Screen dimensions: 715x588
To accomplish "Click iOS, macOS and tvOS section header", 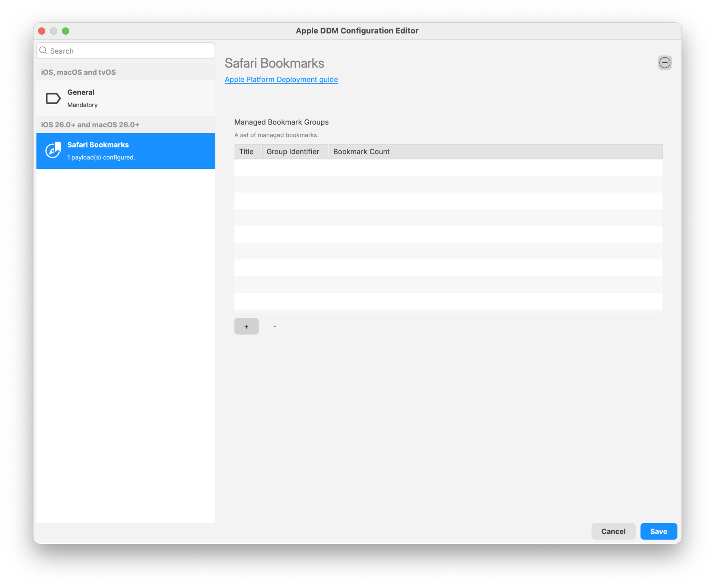I will point(79,72).
